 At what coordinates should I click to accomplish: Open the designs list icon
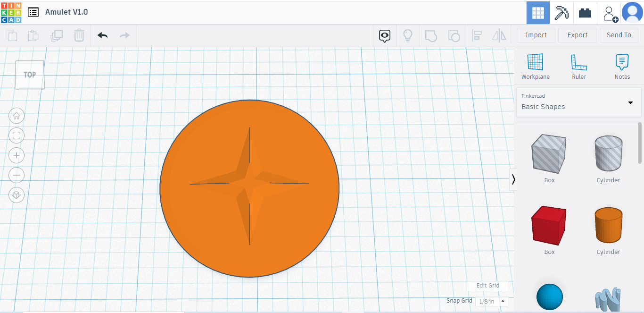click(33, 12)
